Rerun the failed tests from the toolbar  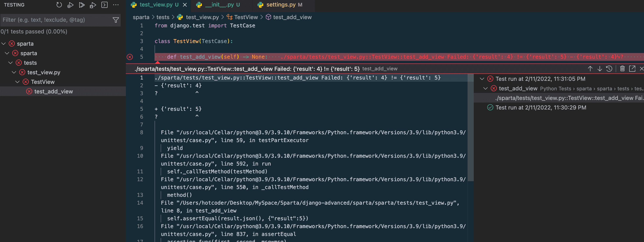[70, 5]
